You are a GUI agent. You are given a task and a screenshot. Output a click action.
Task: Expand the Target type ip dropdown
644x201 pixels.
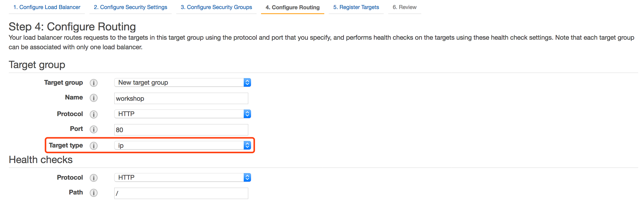point(183,145)
